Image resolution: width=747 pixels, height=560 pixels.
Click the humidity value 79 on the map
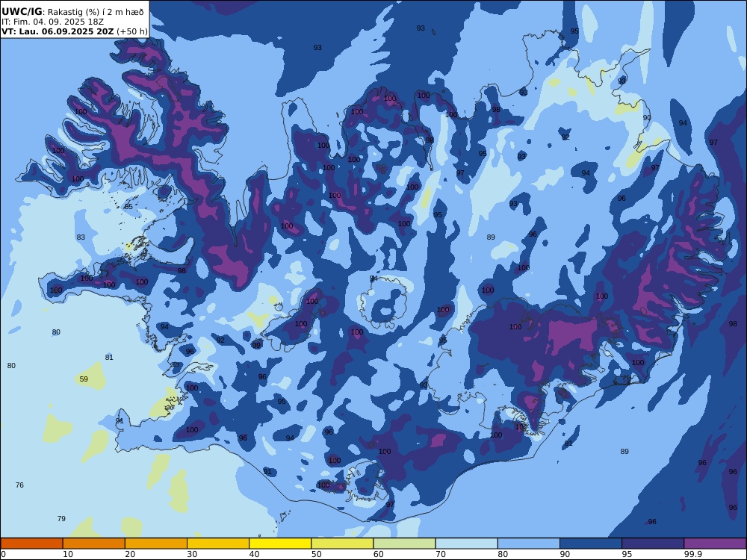(61, 519)
